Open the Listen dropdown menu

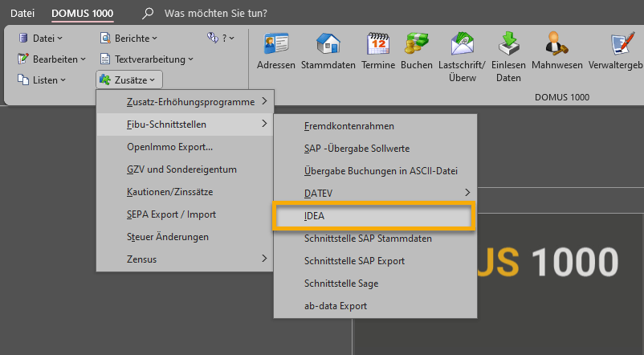(x=42, y=80)
